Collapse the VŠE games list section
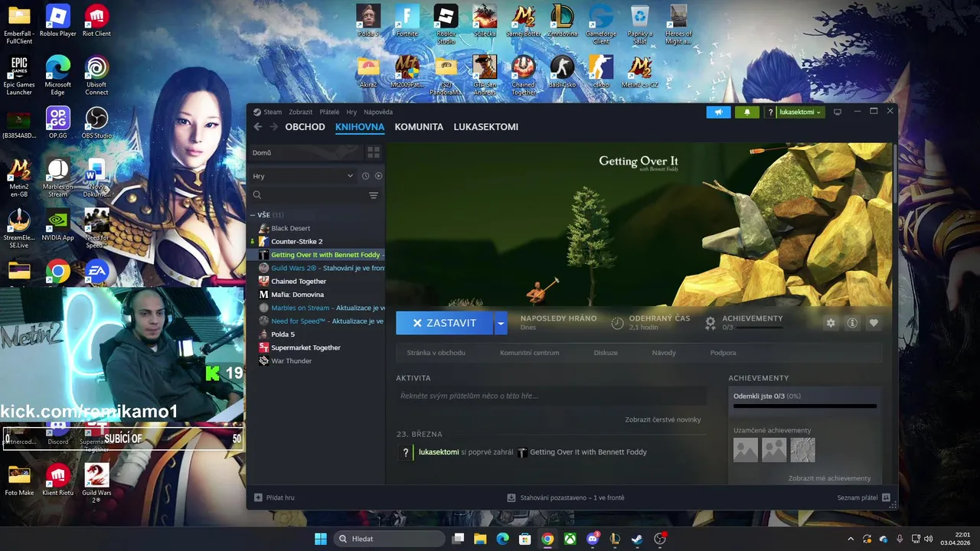The height and width of the screenshot is (551, 980). [253, 215]
